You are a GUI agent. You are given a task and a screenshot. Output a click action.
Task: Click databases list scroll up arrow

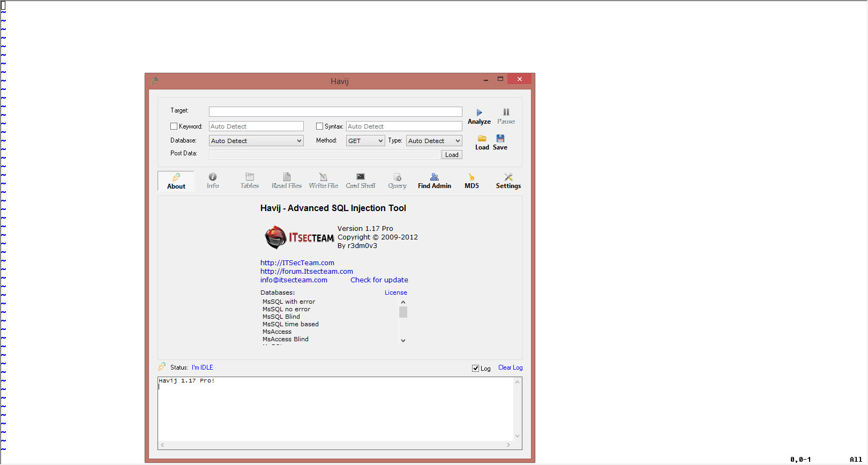point(403,302)
